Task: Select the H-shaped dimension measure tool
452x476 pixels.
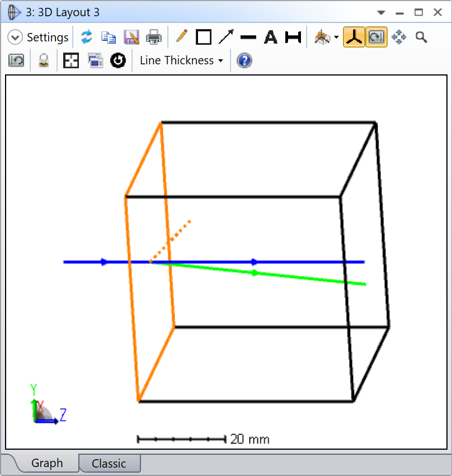Action: (x=293, y=37)
